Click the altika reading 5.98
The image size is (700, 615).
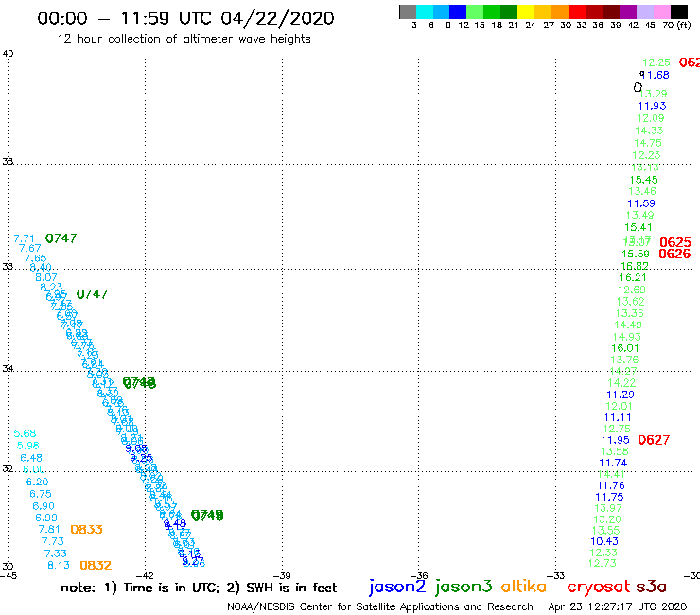[28, 446]
